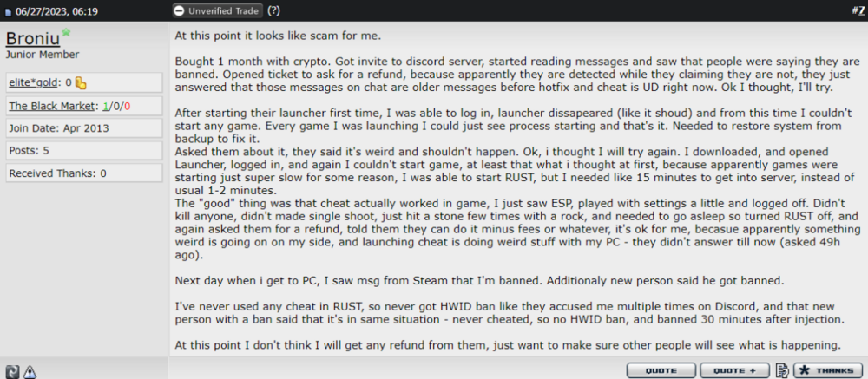Image resolution: width=868 pixels, height=379 pixels.
Task: Open the (?) trade status help
Action: pyautogui.click(x=273, y=10)
